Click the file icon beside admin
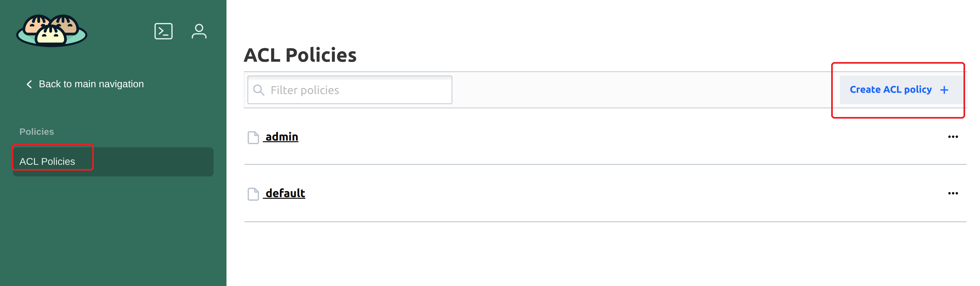Image resolution: width=980 pixels, height=286 pixels. tap(253, 137)
